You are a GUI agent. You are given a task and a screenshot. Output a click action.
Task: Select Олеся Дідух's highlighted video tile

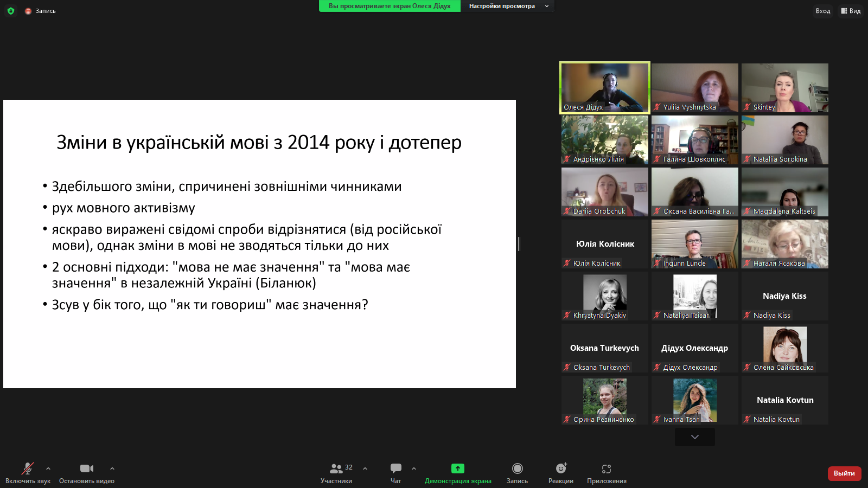pyautogui.click(x=605, y=87)
